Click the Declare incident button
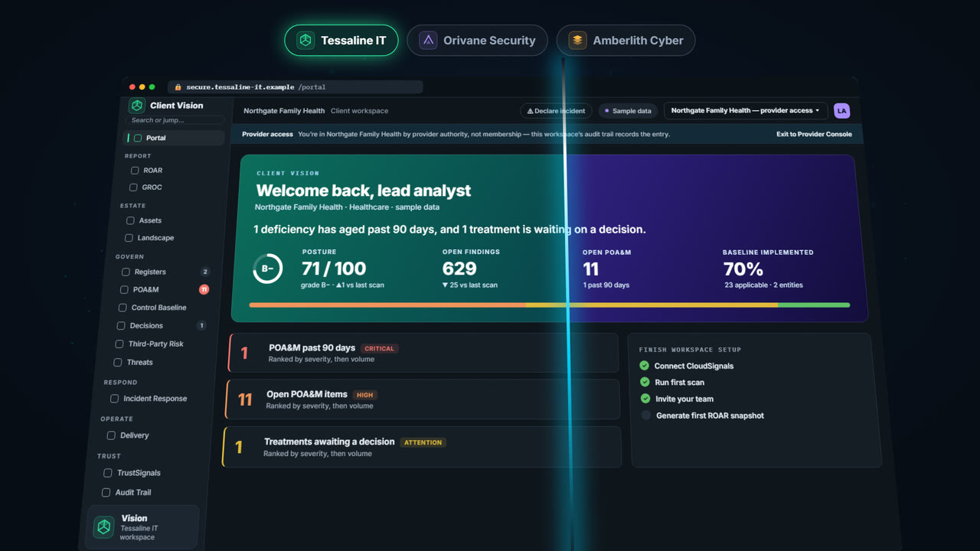 coord(557,111)
